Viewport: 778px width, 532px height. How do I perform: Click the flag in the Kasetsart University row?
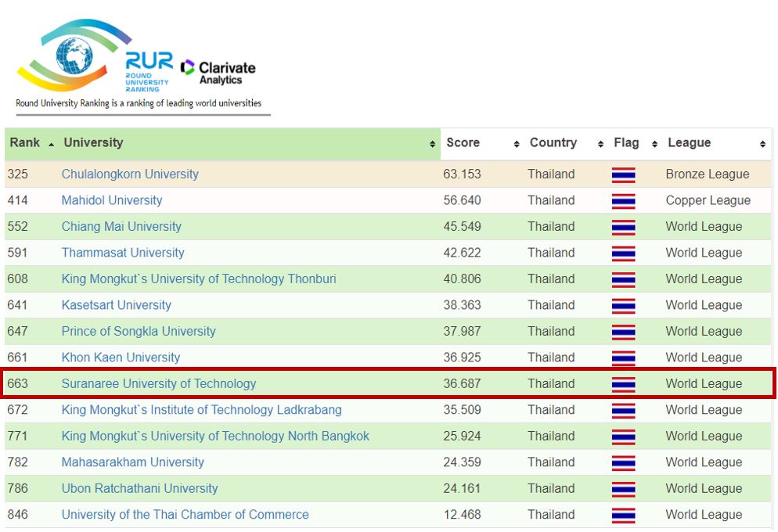pos(623,306)
